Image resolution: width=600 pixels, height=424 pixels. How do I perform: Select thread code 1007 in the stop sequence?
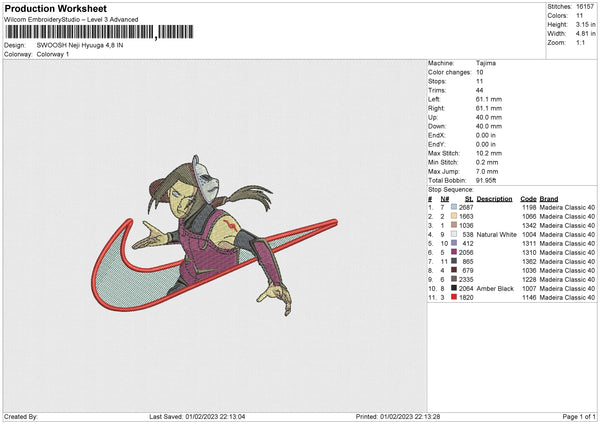pos(530,288)
